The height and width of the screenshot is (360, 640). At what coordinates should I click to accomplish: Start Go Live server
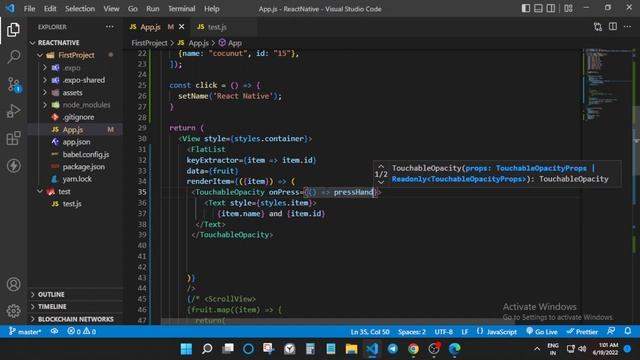[x=542, y=332]
